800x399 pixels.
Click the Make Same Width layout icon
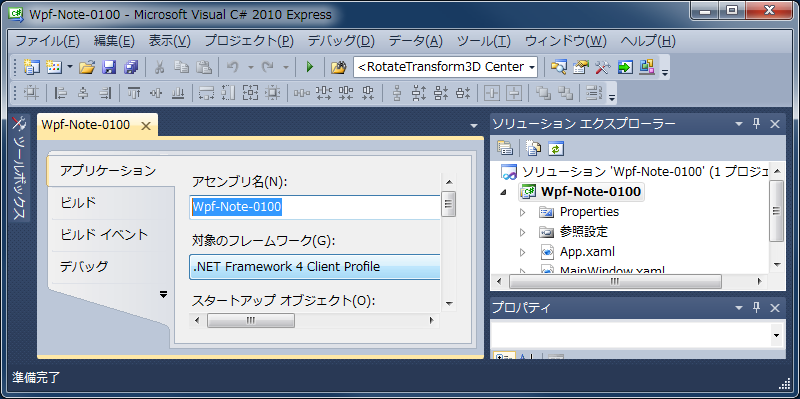[206, 93]
